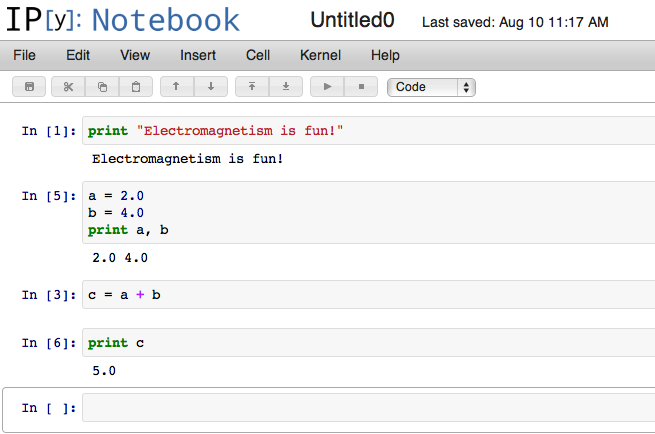Move the cell down with arrow icon
This screenshot has width=655, height=434.
point(211,86)
